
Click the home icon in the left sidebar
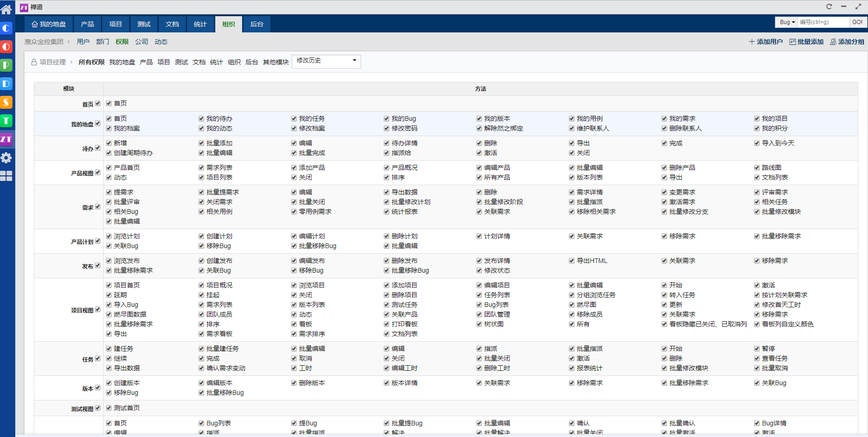(6, 9)
